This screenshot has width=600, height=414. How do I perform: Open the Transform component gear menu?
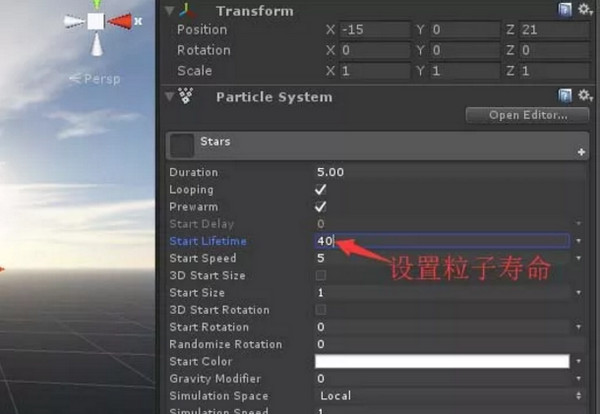point(583,10)
